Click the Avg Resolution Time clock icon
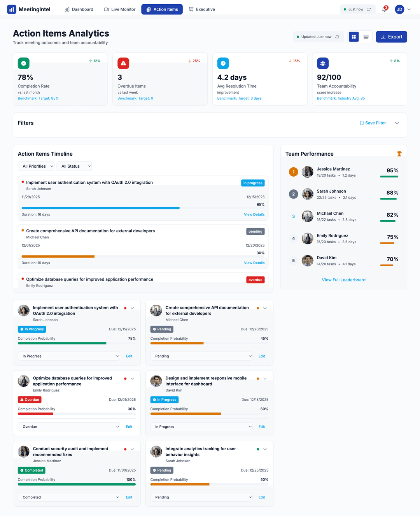 [223, 63]
